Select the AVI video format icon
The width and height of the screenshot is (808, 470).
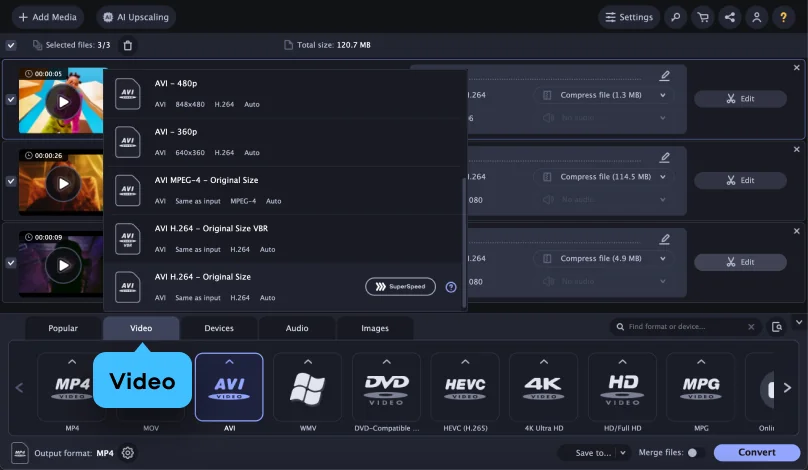pos(229,387)
